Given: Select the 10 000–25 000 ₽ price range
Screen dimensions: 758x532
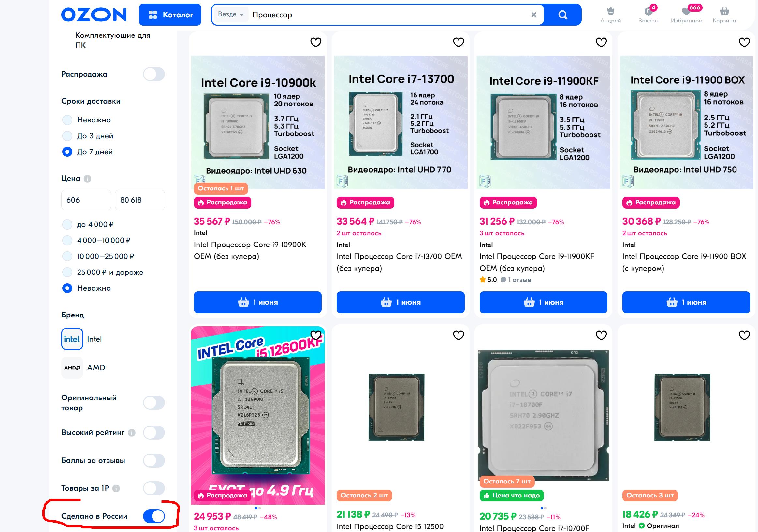Looking at the screenshot, I should (x=67, y=256).
